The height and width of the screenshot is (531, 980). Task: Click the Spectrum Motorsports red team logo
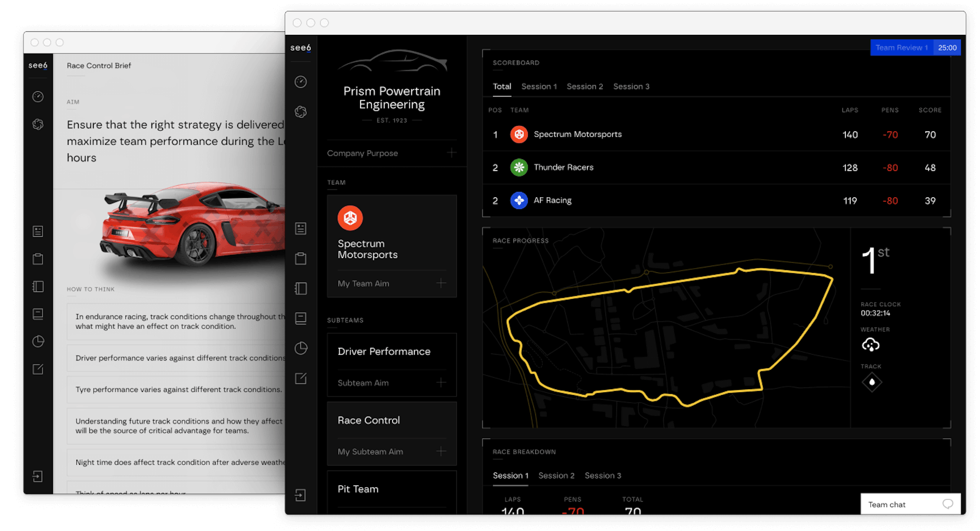click(350, 218)
